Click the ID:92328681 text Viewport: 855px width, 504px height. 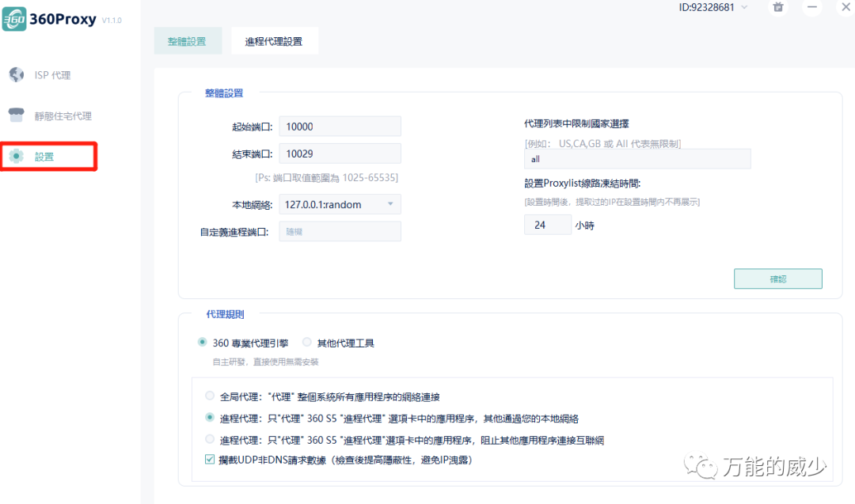click(707, 8)
